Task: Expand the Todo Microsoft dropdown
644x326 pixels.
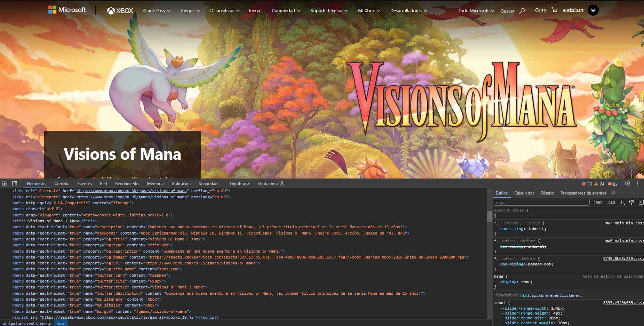Action: pyautogui.click(x=476, y=11)
